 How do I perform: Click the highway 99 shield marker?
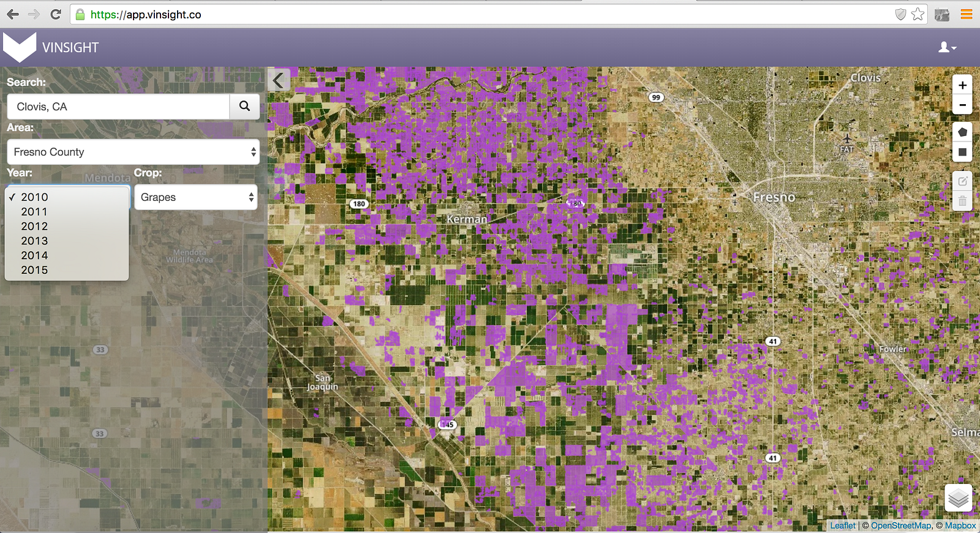[x=656, y=97]
